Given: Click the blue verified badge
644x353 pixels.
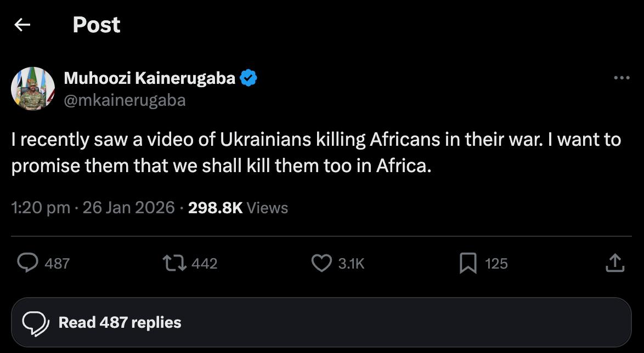Looking at the screenshot, I should click(x=248, y=78).
